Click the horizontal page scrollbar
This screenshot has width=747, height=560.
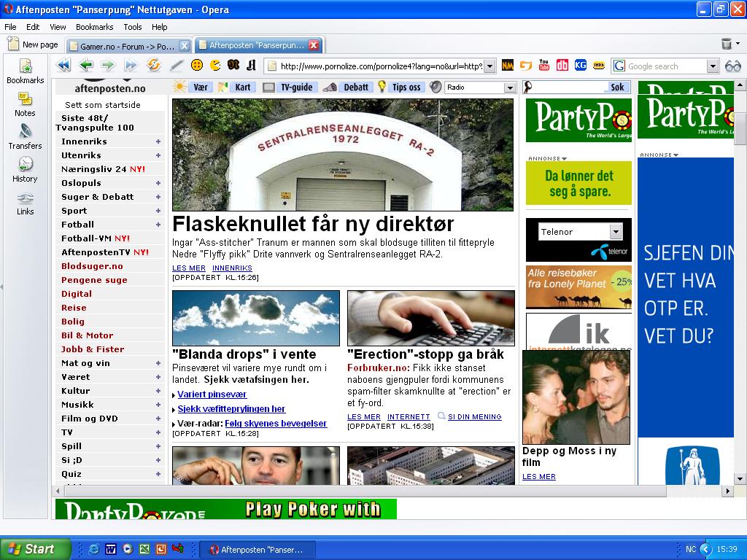click(x=365, y=491)
